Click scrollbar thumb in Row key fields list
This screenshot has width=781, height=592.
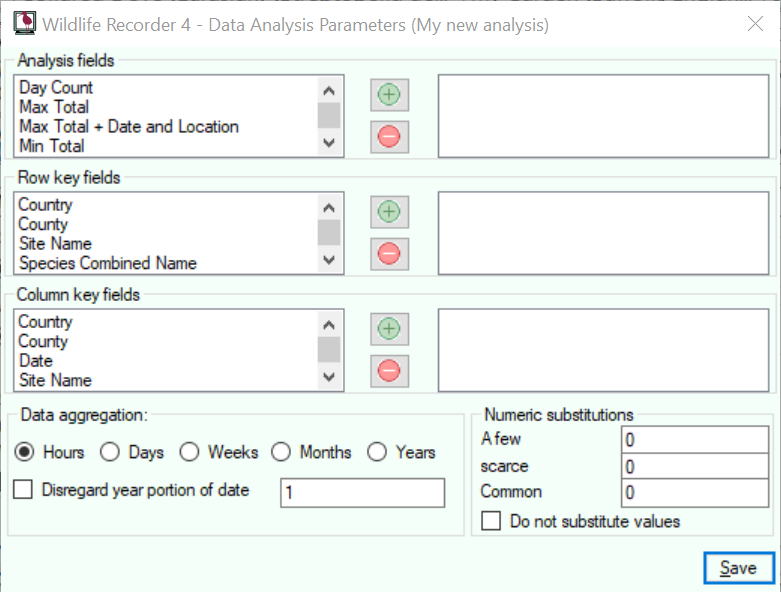click(x=329, y=233)
